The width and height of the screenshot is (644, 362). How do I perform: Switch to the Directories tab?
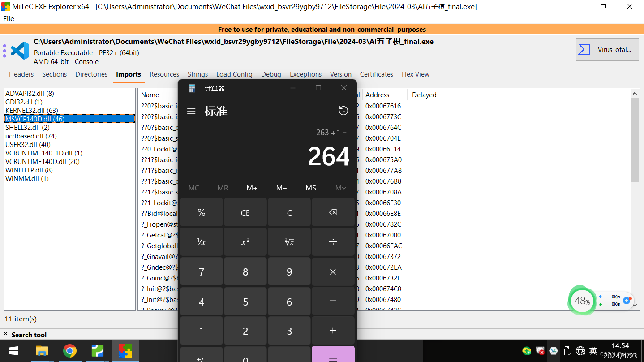(91, 74)
